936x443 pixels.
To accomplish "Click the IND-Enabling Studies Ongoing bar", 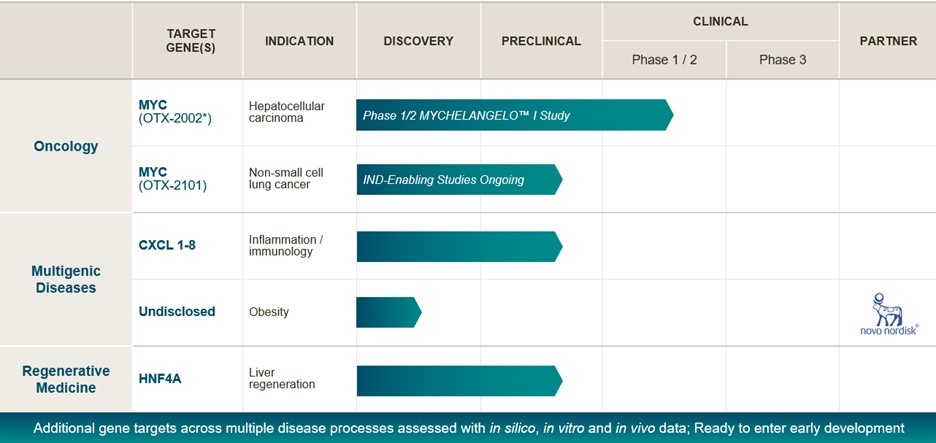I will click(457, 180).
